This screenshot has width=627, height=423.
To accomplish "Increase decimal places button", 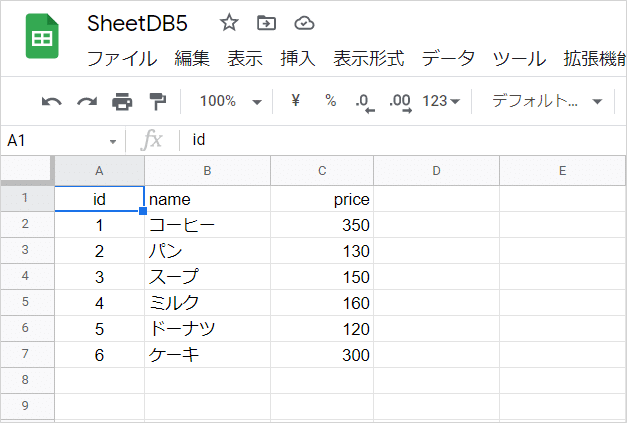I will click(399, 102).
